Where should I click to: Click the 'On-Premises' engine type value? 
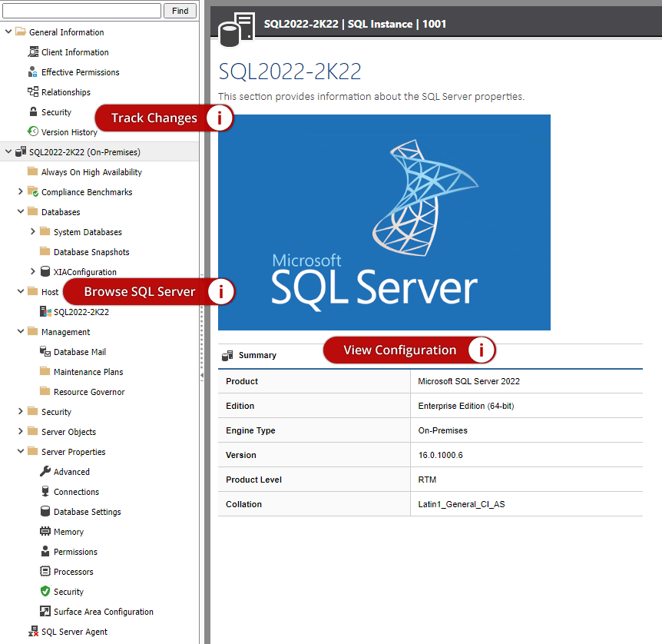click(x=443, y=430)
